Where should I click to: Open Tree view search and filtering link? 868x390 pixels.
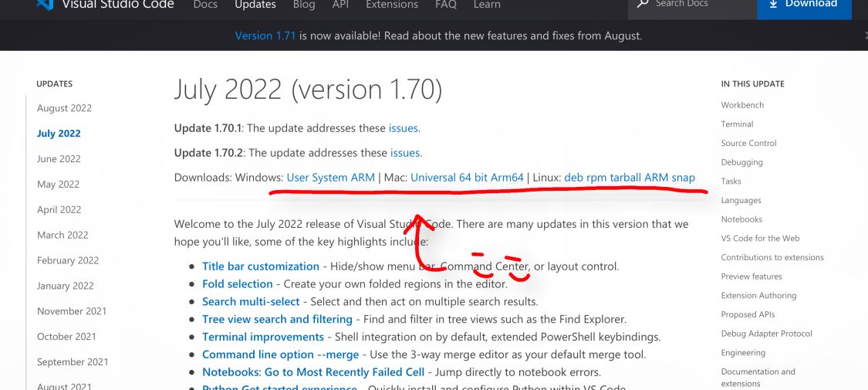pyautogui.click(x=277, y=320)
